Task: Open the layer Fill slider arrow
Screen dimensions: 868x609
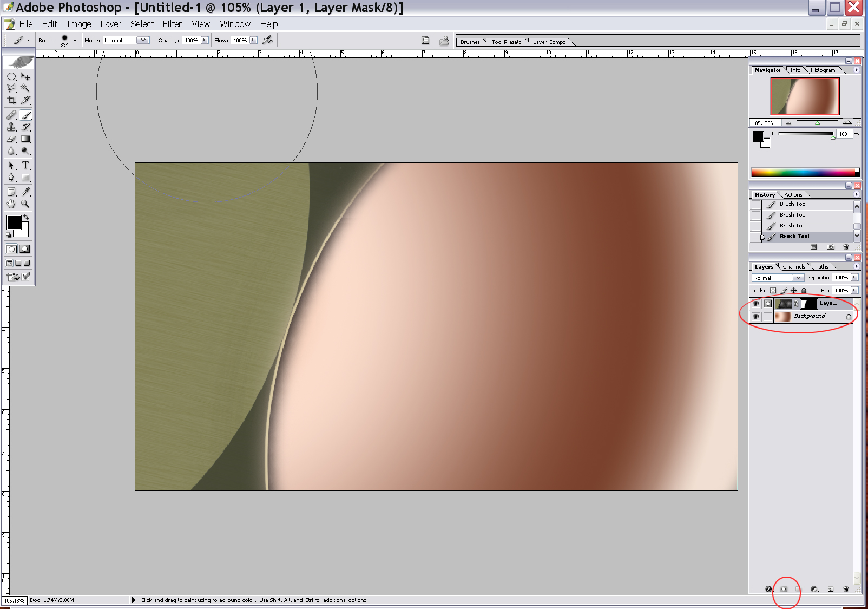Action: pos(854,290)
